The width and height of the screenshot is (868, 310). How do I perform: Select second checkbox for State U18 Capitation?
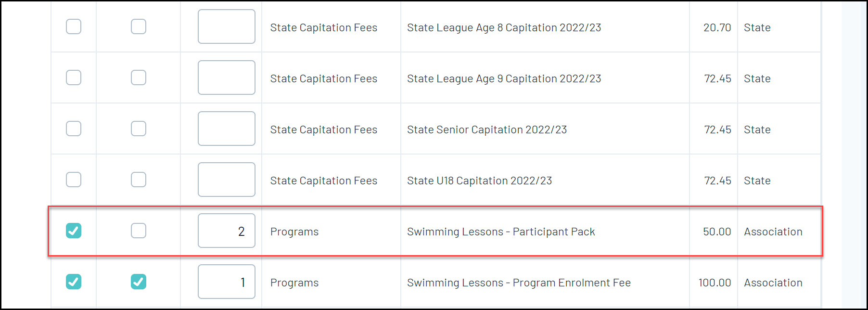139,180
